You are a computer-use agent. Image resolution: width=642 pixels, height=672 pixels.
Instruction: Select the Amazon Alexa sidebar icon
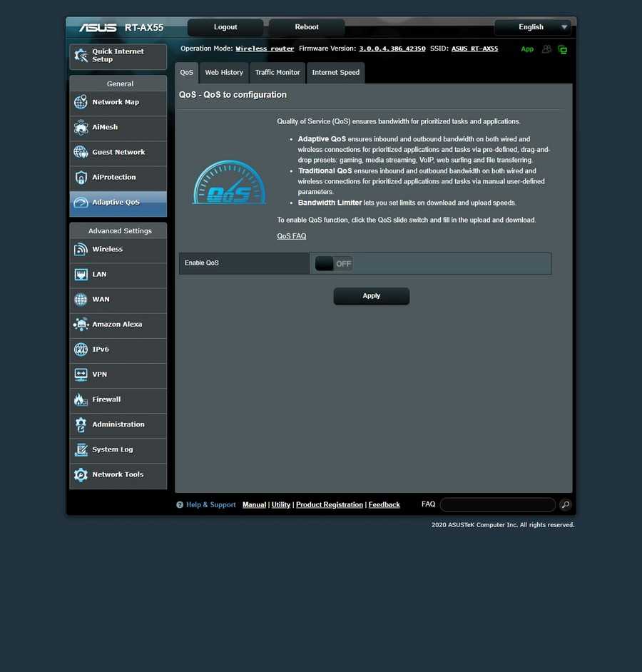81,325
